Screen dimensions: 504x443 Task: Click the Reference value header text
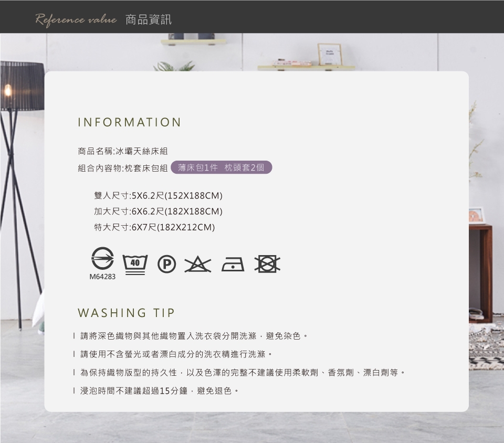coord(76,19)
